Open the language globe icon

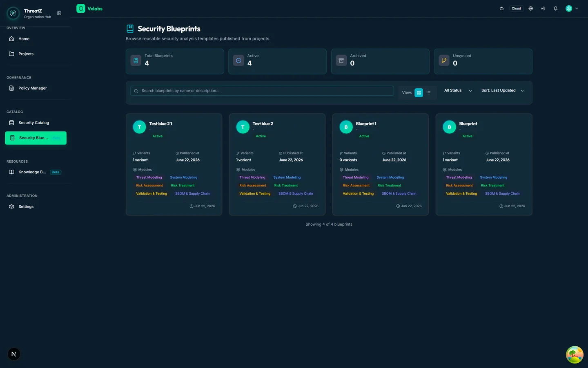(x=530, y=9)
